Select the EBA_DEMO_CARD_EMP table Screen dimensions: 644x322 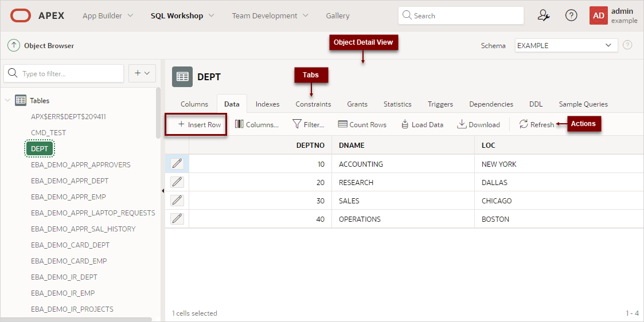pos(69,261)
